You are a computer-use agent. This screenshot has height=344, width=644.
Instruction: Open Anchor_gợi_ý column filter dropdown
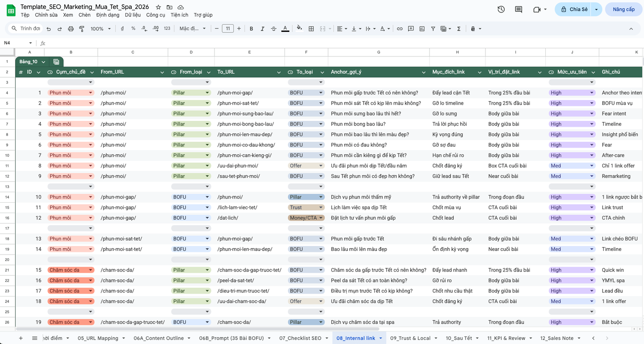tap(424, 72)
